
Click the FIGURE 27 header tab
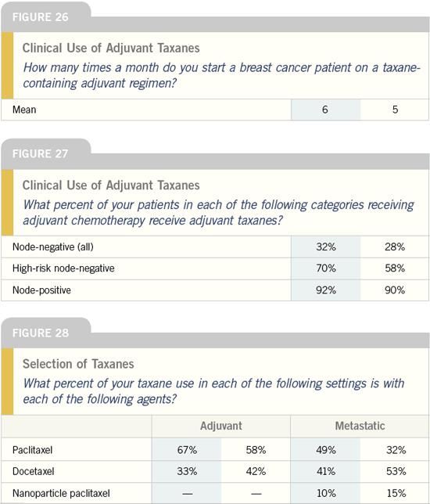pos(41,153)
